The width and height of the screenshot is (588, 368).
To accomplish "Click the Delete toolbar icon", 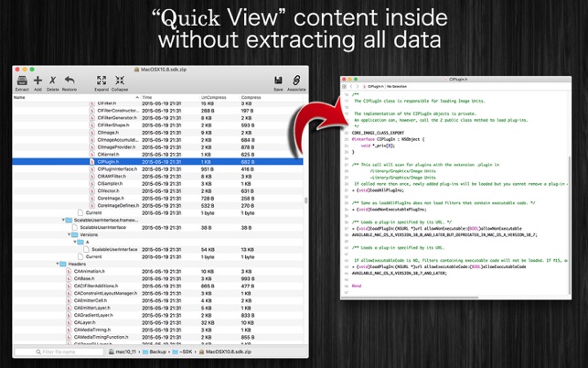I will [x=52, y=81].
